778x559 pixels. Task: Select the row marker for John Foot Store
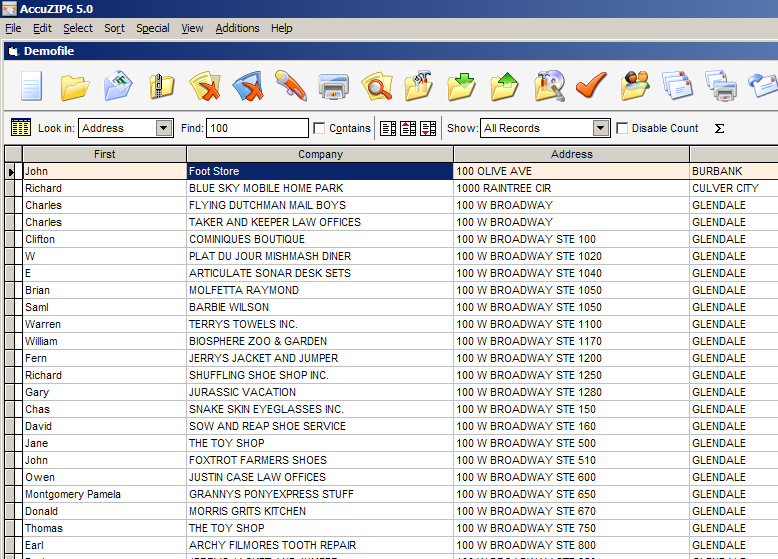(12, 172)
